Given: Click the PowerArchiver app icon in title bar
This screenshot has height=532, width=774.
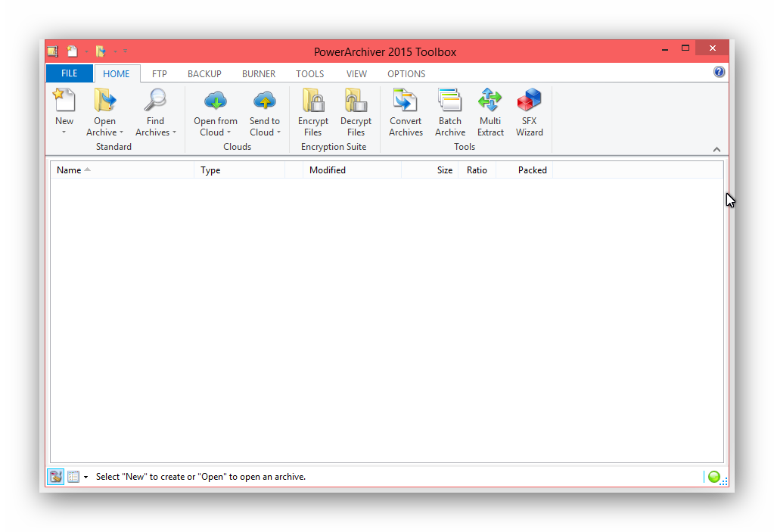Looking at the screenshot, I should click(52, 51).
